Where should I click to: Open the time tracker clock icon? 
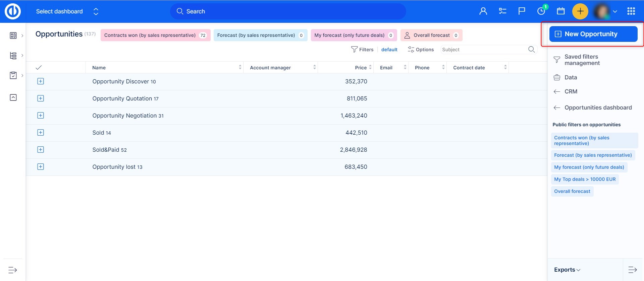(541, 11)
